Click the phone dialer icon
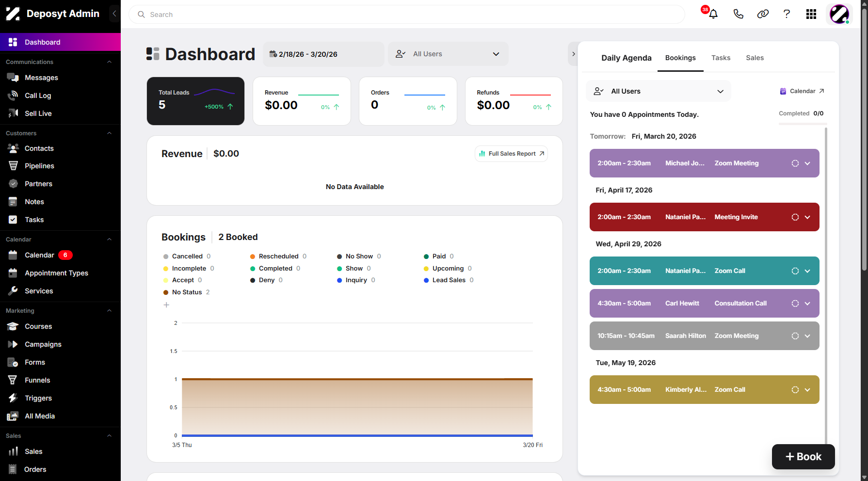Image resolution: width=868 pixels, height=481 pixels. 738,14
